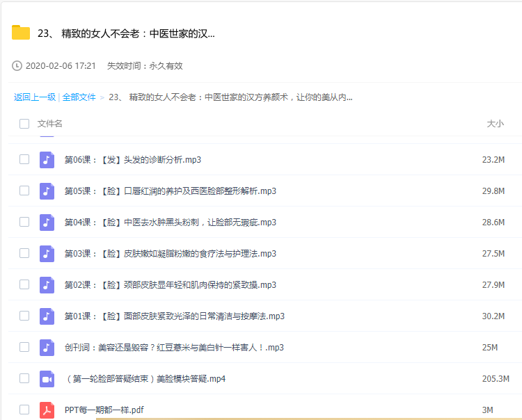Click the 大小 column header
Viewport: 522px width, 420px height.
495,124
